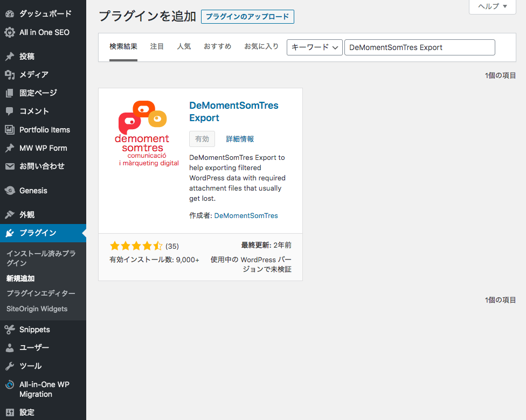Click the paintbrush icon beside 外観
The image size is (526, 420).
10,214
